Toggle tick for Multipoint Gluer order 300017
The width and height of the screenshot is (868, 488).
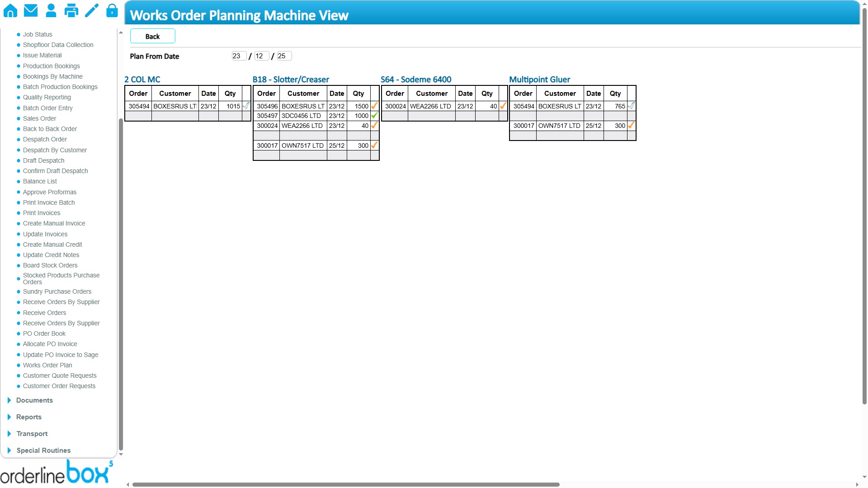coord(631,126)
